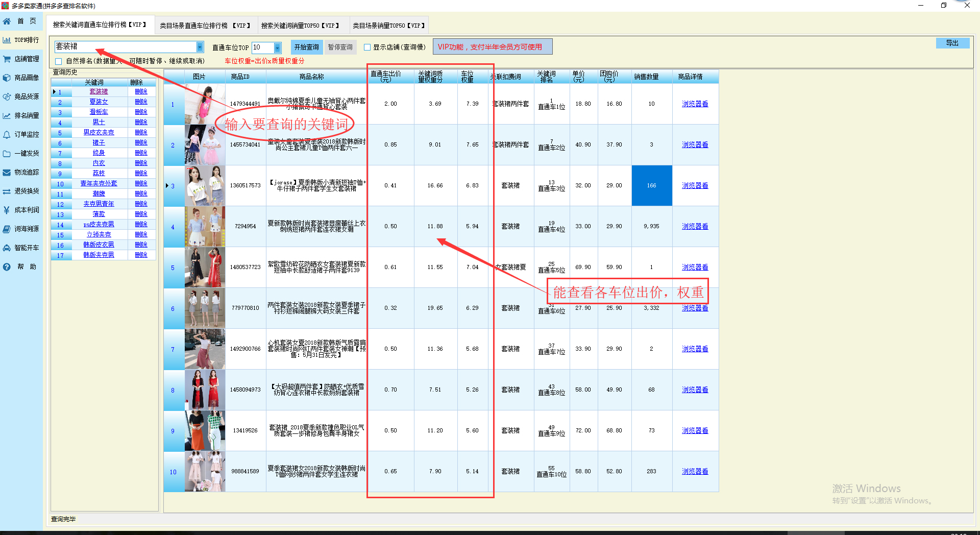The width and height of the screenshot is (980, 535).
Task: Switch to 类目场景销量TOP50 tab
Action: pyautogui.click(x=388, y=25)
